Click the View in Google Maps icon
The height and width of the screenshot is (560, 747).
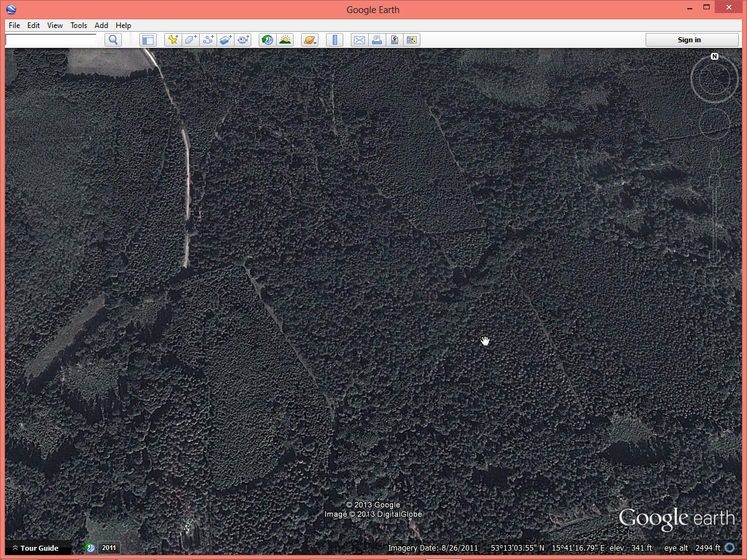tap(394, 40)
